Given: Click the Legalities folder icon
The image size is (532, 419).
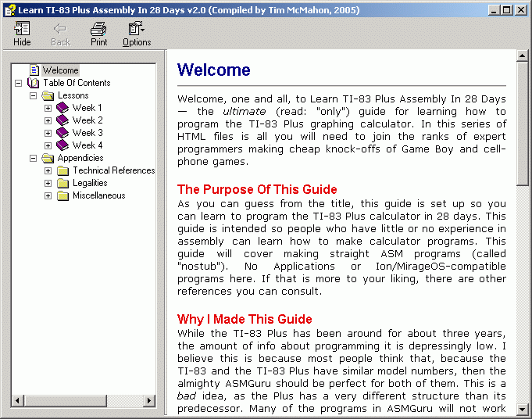Looking at the screenshot, I should [x=62, y=183].
